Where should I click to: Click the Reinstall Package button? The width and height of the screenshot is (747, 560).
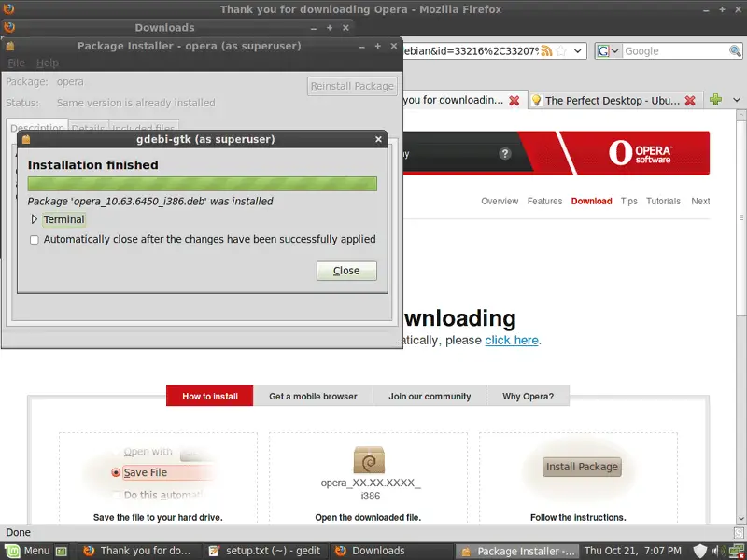point(352,86)
